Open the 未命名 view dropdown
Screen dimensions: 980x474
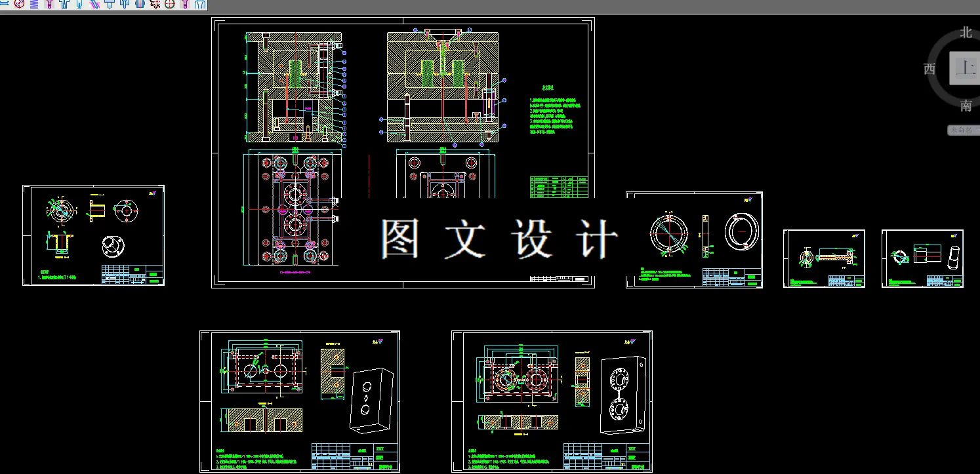click(960, 129)
